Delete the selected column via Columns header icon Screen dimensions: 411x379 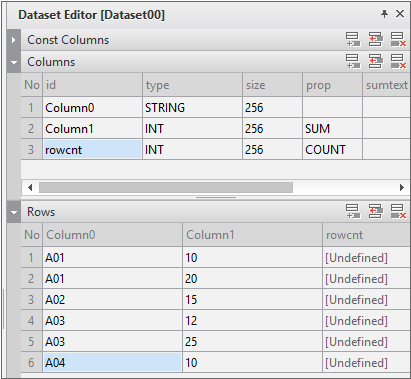pos(398,61)
